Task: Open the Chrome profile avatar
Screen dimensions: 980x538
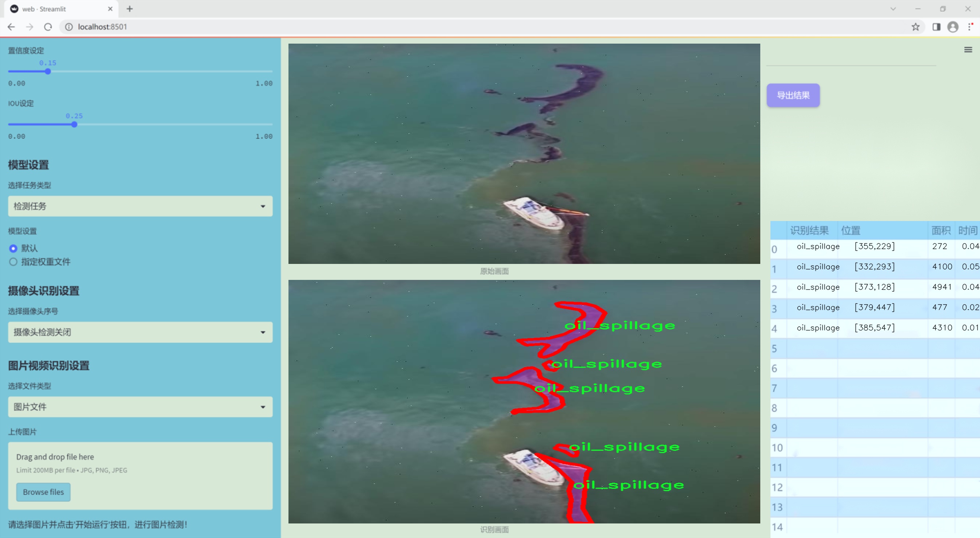Action: [953, 27]
